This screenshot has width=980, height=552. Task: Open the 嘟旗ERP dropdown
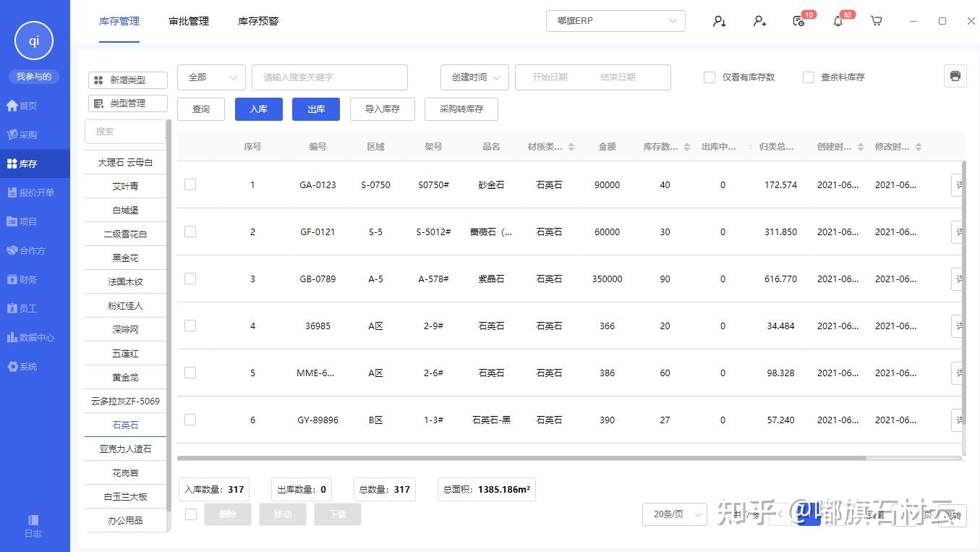[615, 21]
